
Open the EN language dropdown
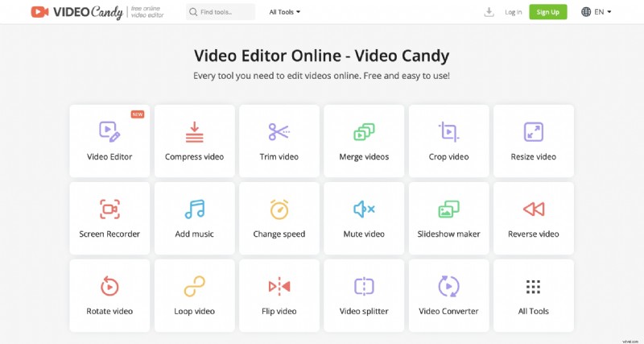point(602,12)
